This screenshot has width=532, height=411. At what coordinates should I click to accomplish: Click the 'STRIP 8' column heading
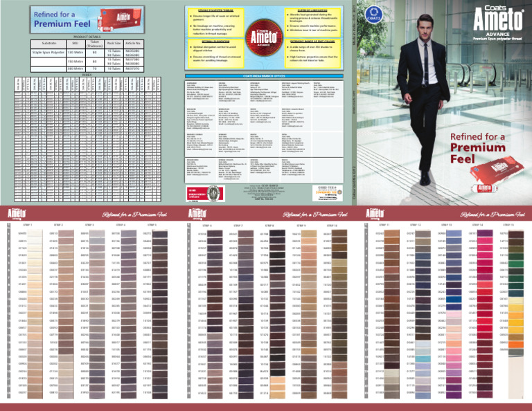269,226
